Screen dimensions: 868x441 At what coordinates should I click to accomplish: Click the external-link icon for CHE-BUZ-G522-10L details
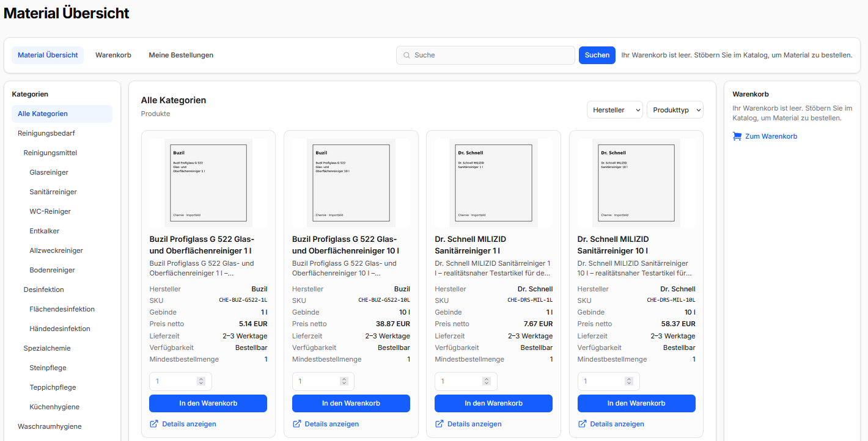[x=296, y=424]
